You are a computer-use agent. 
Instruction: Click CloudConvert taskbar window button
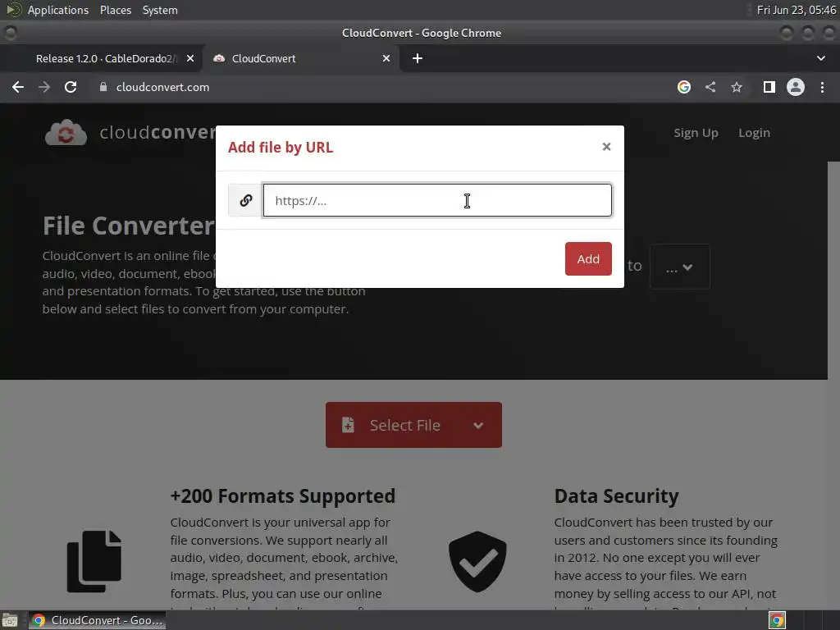point(97,620)
